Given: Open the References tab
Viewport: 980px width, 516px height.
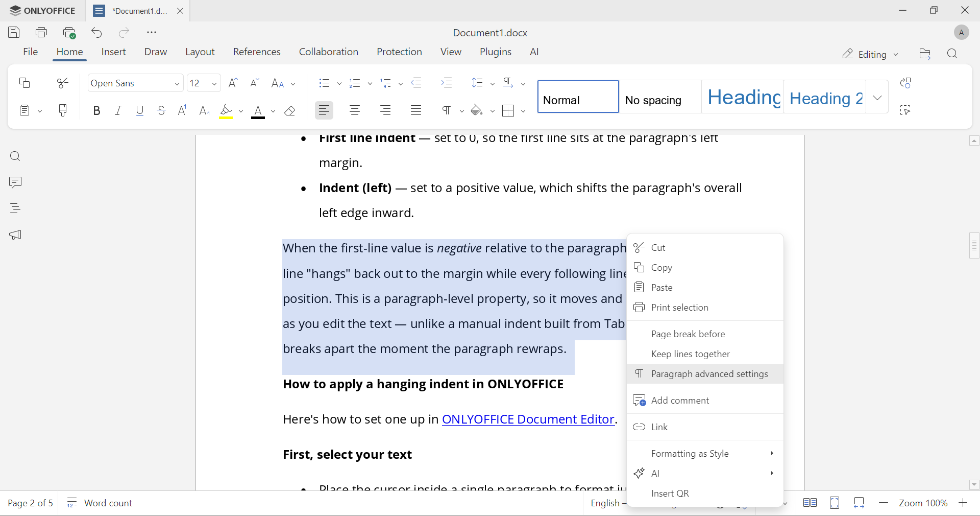Looking at the screenshot, I should pos(257,52).
